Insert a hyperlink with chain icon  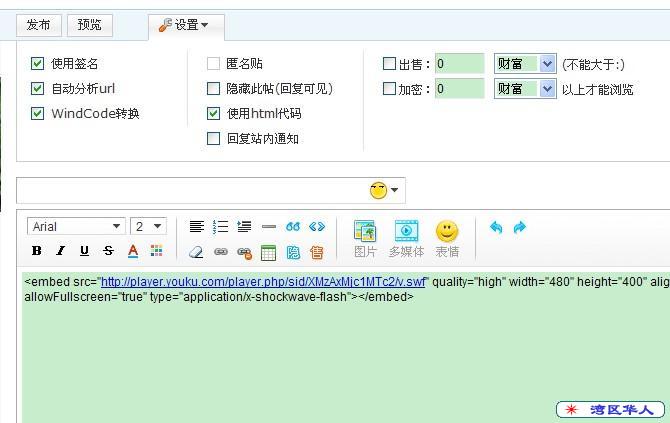220,252
